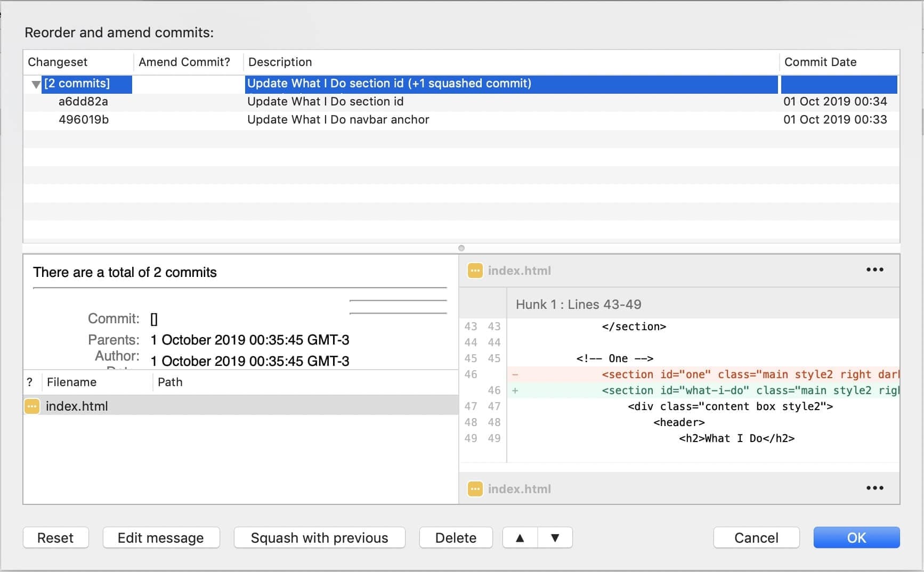The width and height of the screenshot is (924, 572).
Task: Move commit up with the up arrow
Action: 520,538
